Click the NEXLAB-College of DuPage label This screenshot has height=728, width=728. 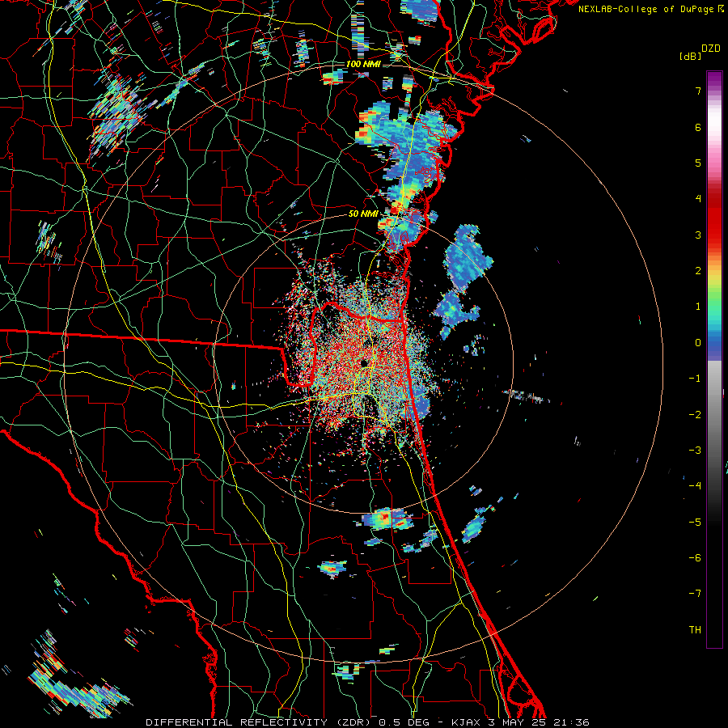pos(650,9)
